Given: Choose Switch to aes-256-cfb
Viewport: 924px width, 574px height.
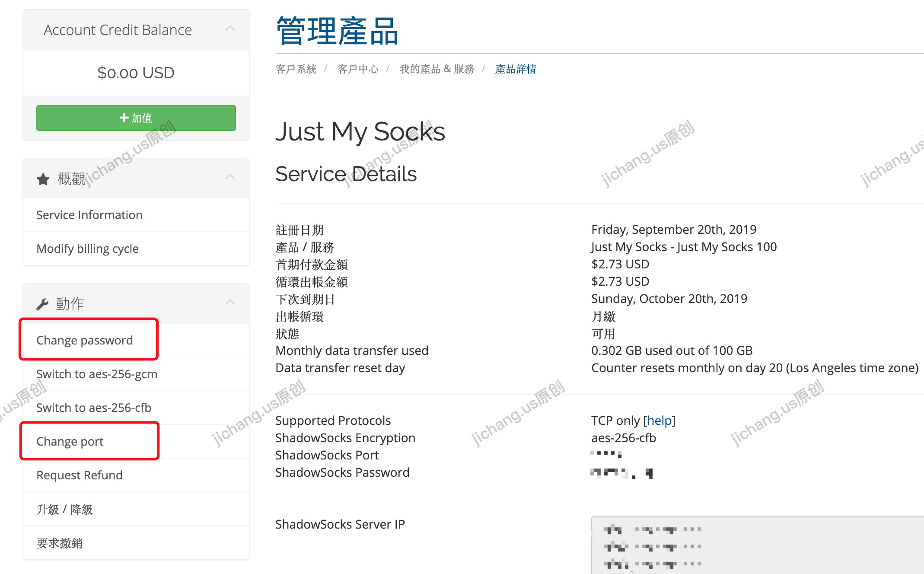Looking at the screenshot, I should [94, 408].
